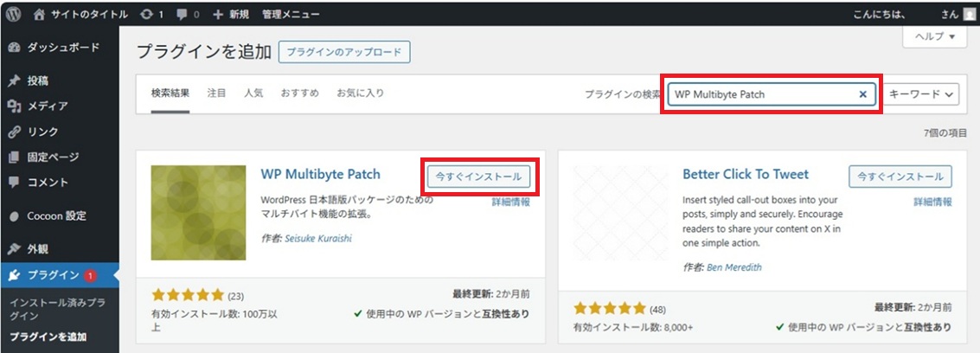Switch to the 注目 tab
Viewport: 980px width, 353px height.
point(216,93)
